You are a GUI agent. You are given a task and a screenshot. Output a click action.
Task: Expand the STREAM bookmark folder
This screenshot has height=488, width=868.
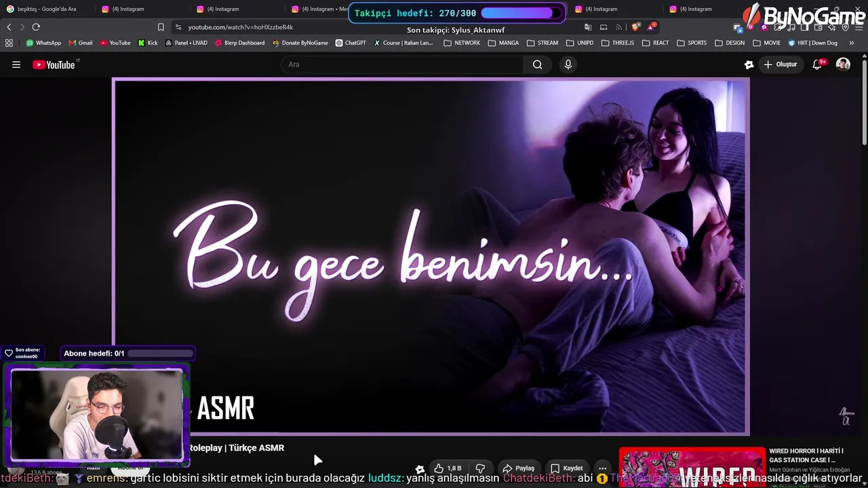[542, 43]
